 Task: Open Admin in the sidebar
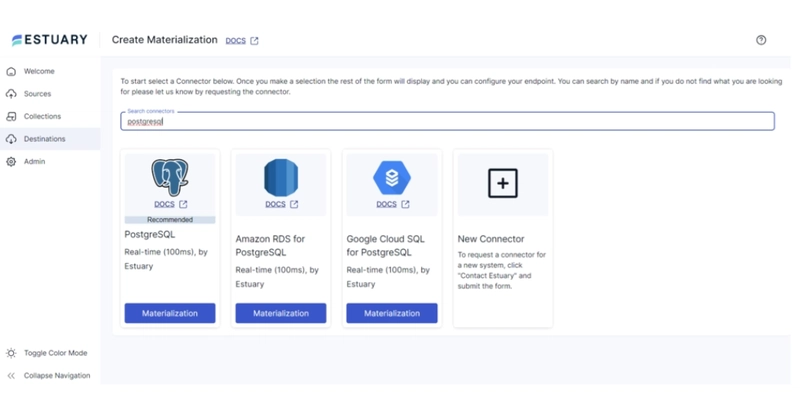(x=34, y=161)
